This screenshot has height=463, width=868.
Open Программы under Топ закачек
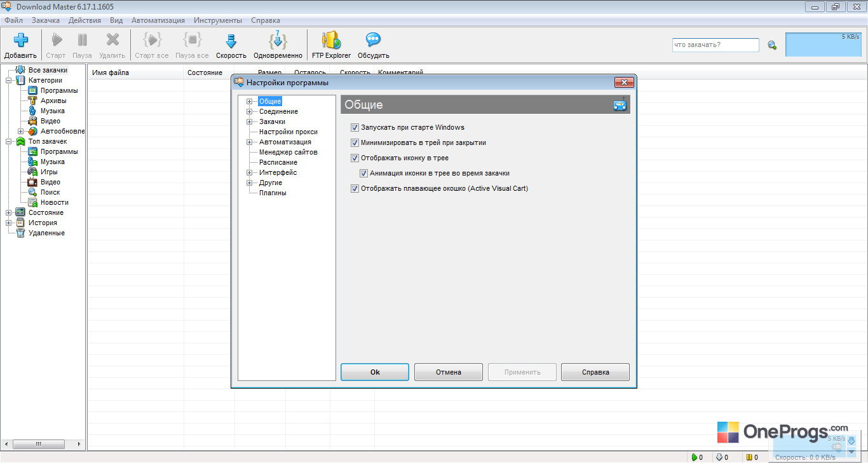59,151
